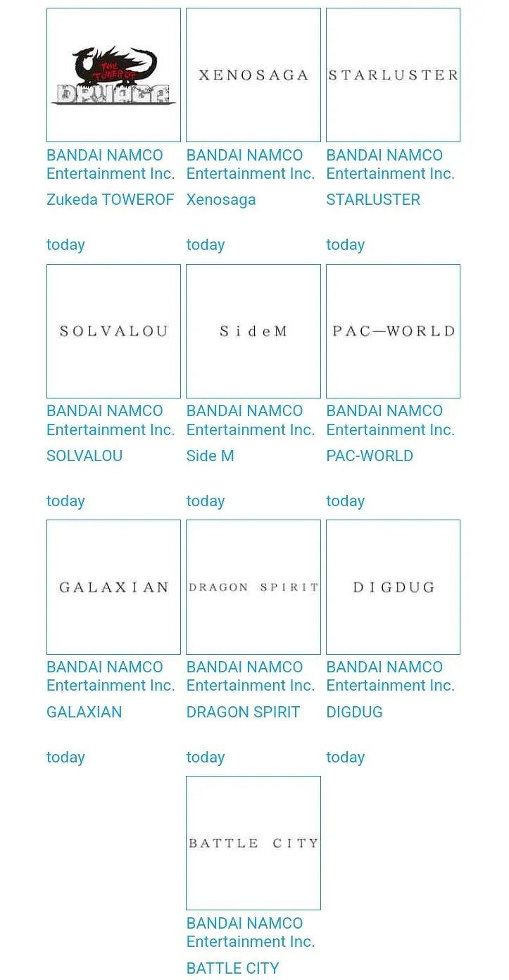Open BANDAI NAMCO link above DIGDUG title
Screen dimensions: 509x980
pyautogui.click(x=390, y=676)
